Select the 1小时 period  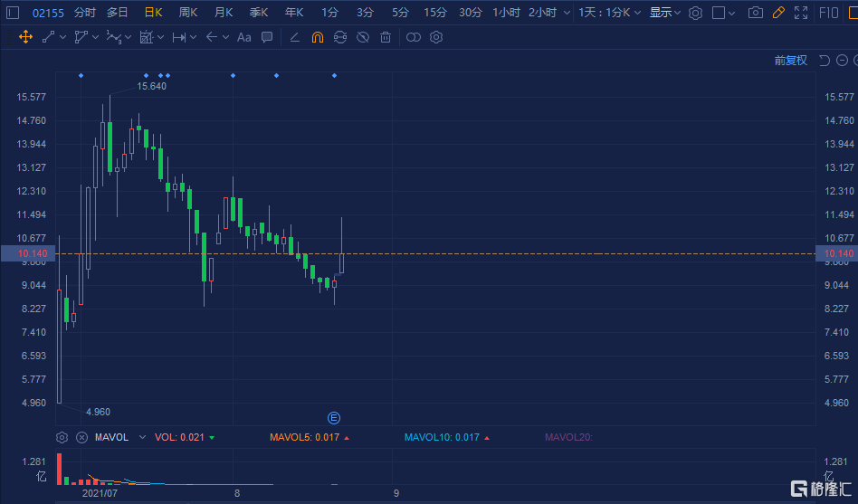(506, 13)
